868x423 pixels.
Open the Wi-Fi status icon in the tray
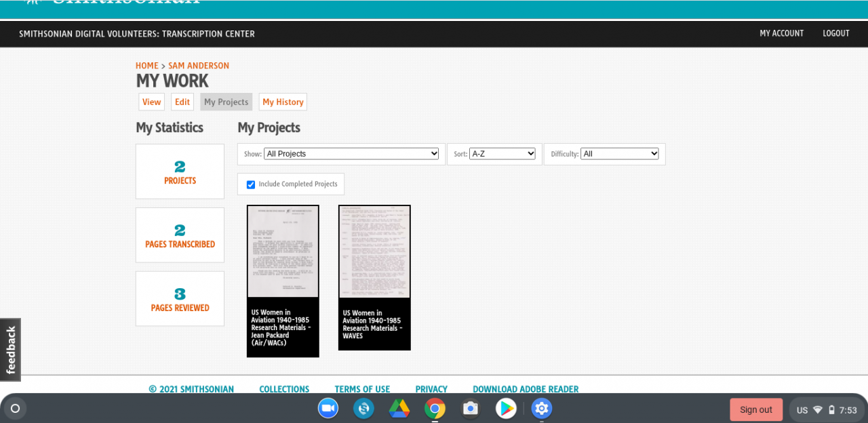(x=818, y=410)
